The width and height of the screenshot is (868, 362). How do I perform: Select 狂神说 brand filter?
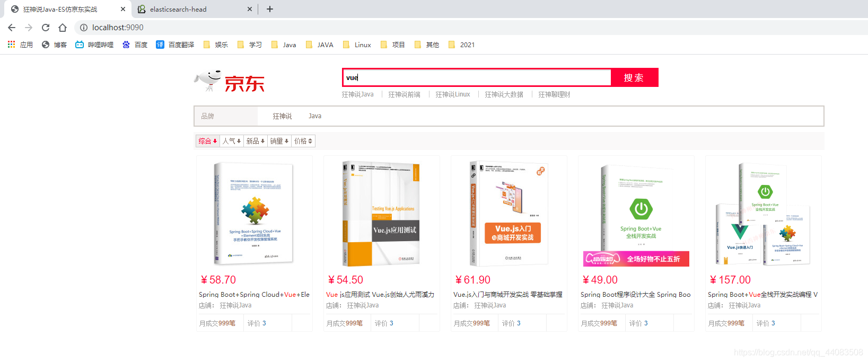pyautogui.click(x=282, y=116)
